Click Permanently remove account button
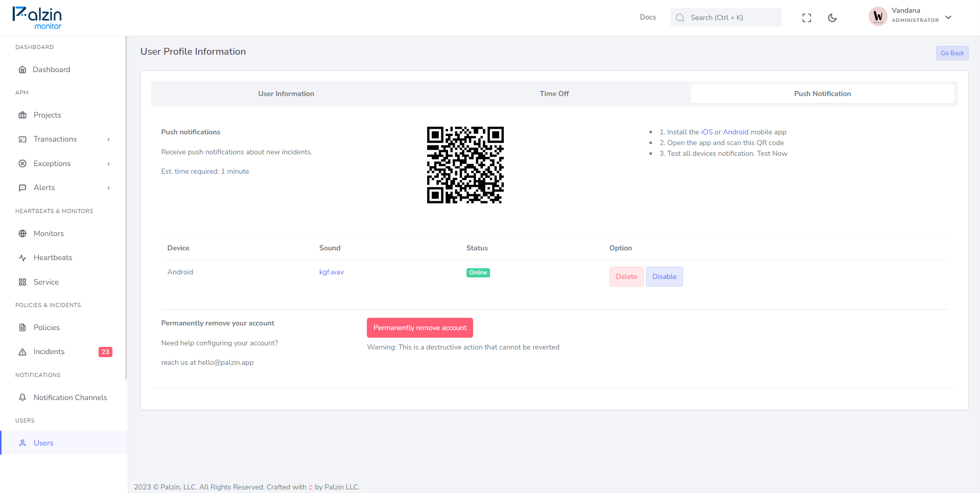Screen dimensions: 980x493 click(x=420, y=328)
